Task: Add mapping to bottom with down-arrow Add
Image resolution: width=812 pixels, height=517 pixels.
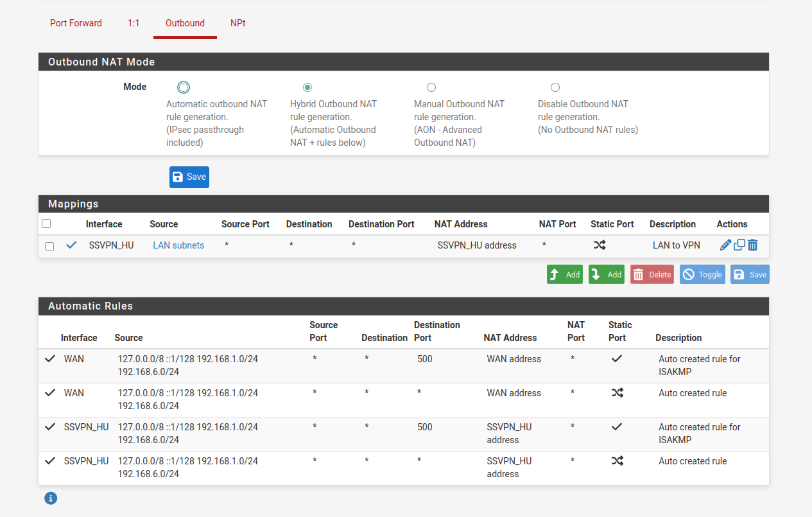Action: (607, 274)
